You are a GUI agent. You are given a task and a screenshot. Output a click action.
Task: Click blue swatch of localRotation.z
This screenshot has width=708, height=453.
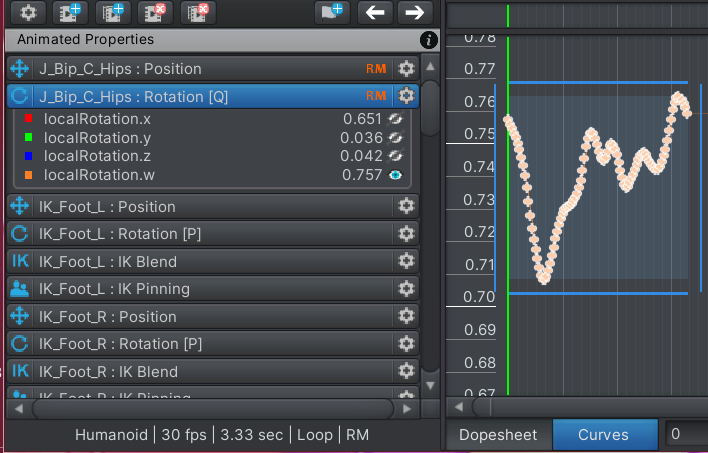28,156
